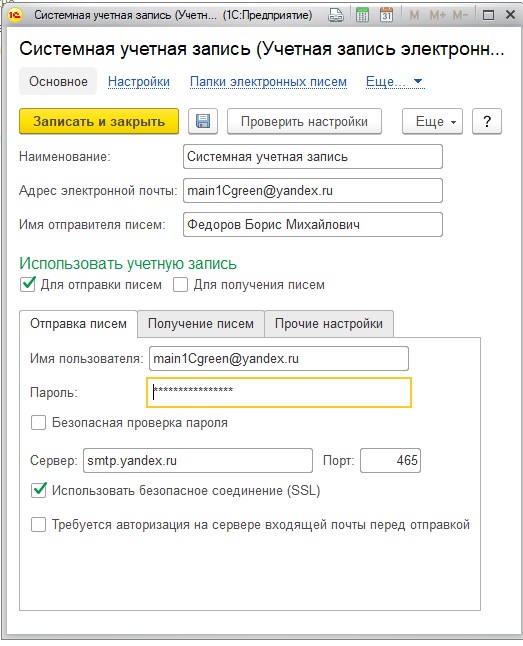The height and width of the screenshot is (646, 523).
Task: Click the 'Пароль' password field
Action: (279, 393)
